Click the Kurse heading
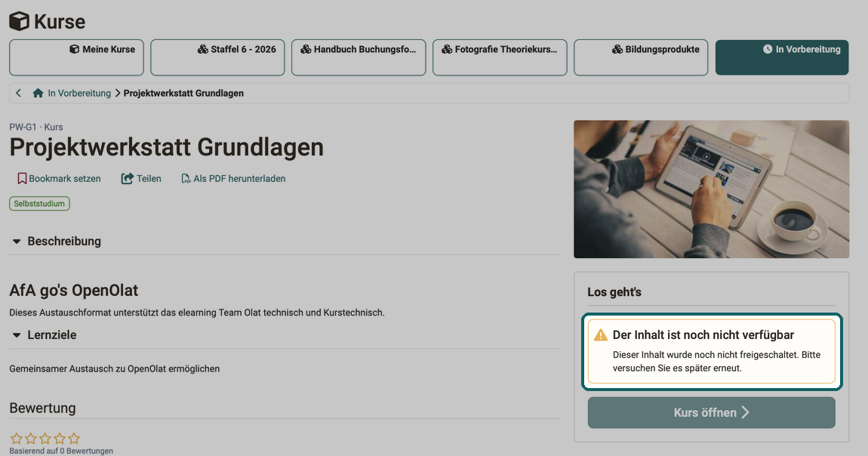 click(x=60, y=22)
